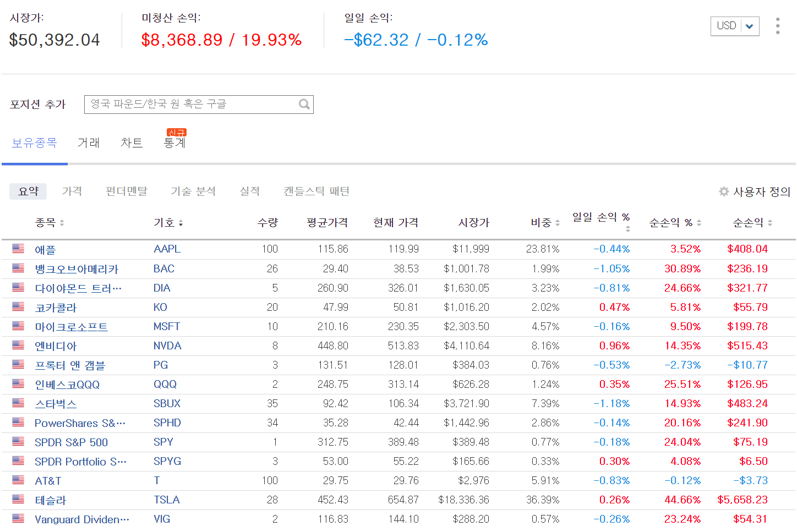Viewport: 797px width, 532px height.
Task: Open the PowerShares S&P stock link
Action: coord(80,423)
